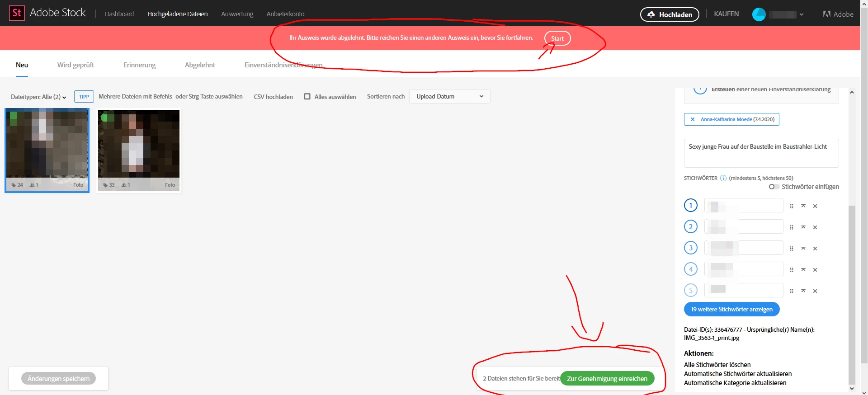868x395 pixels.
Task: Click keyword 3 input field
Action: click(x=744, y=248)
